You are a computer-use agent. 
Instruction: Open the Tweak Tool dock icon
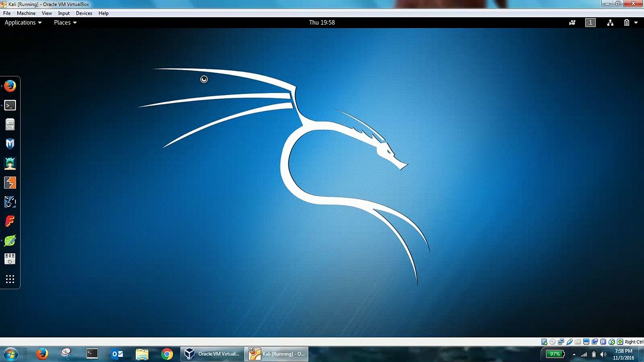click(10, 259)
